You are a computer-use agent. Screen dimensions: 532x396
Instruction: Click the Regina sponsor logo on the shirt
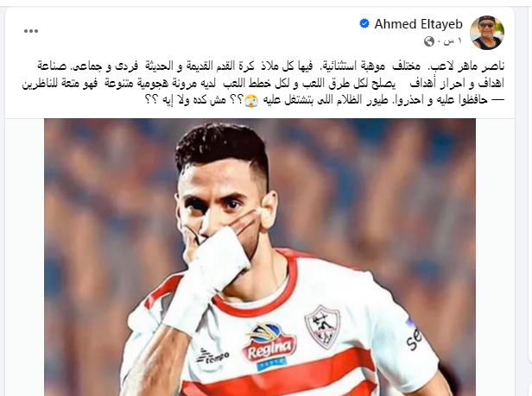click(270, 347)
